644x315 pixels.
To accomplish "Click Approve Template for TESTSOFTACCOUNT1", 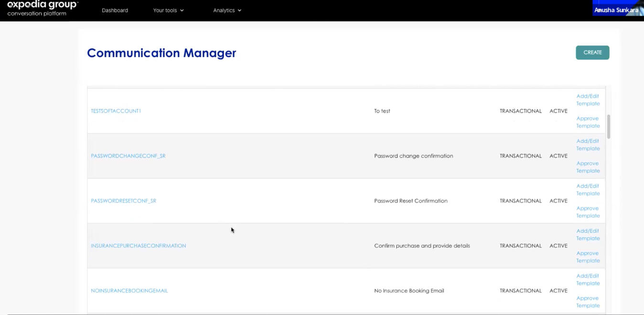I will click(588, 122).
